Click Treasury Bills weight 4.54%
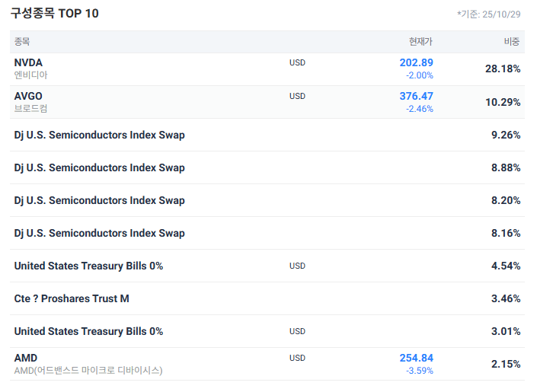 tap(506, 266)
